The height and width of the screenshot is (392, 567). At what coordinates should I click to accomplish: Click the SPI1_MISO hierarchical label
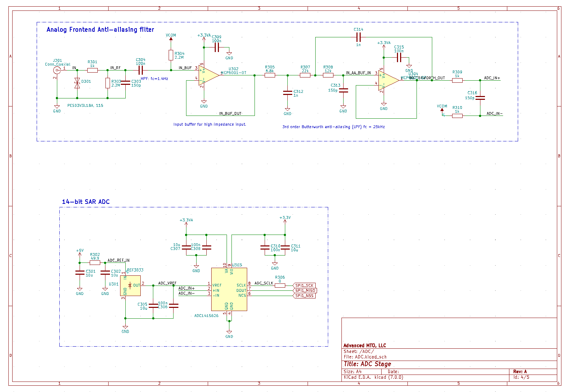(304, 290)
